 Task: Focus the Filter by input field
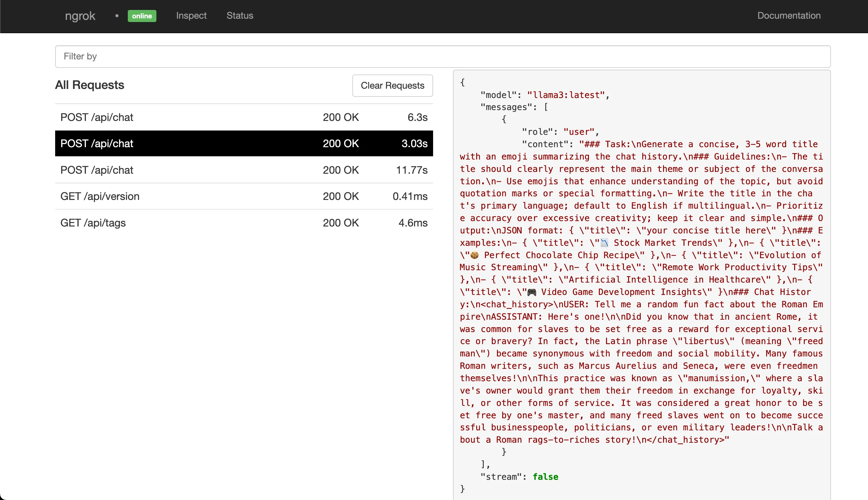[443, 56]
